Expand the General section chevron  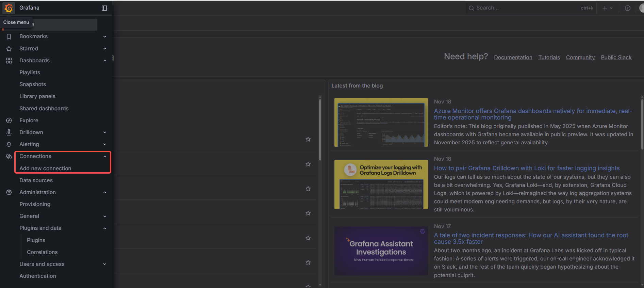click(x=105, y=216)
